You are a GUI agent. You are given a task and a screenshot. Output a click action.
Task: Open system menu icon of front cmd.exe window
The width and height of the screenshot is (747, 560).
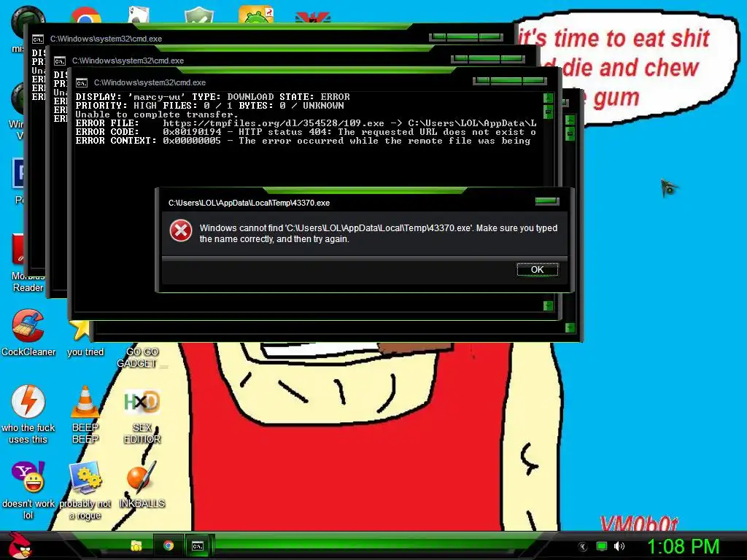[x=82, y=83]
